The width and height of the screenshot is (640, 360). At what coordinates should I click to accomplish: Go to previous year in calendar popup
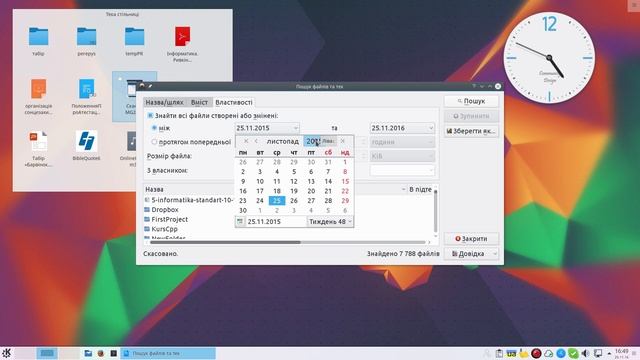(246, 141)
